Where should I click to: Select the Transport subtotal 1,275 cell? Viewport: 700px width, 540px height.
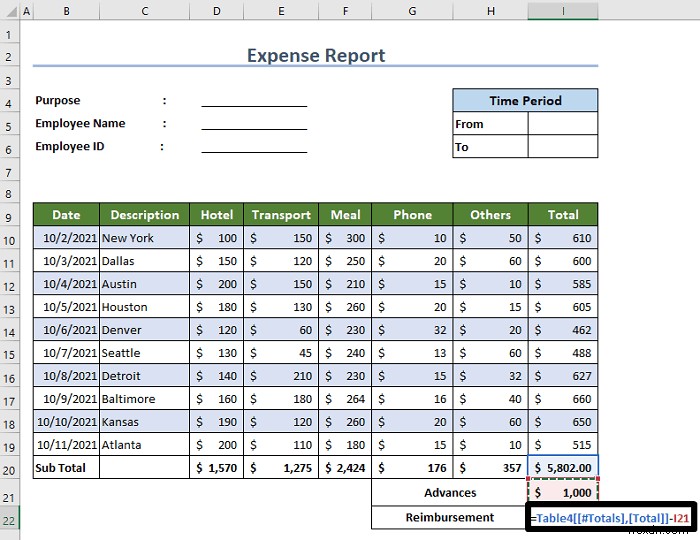tap(281, 468)
